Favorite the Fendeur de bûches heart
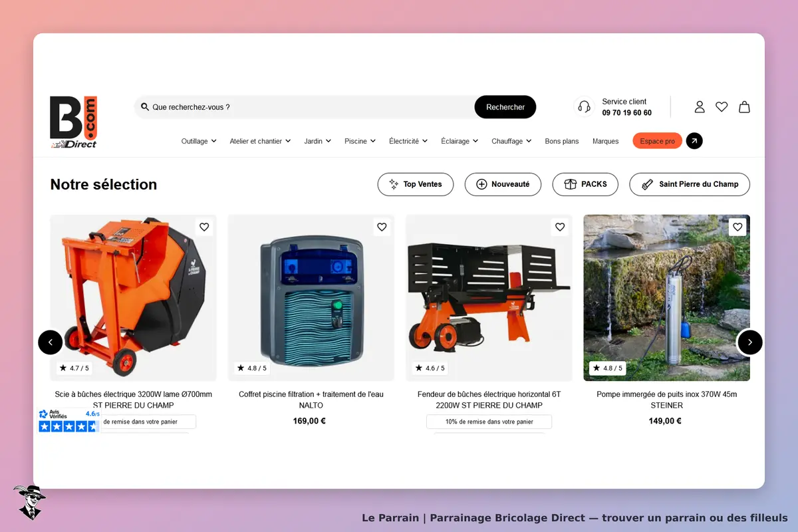Image resolution: width=798 pixels, height=532 pixels. click(560, 227)
